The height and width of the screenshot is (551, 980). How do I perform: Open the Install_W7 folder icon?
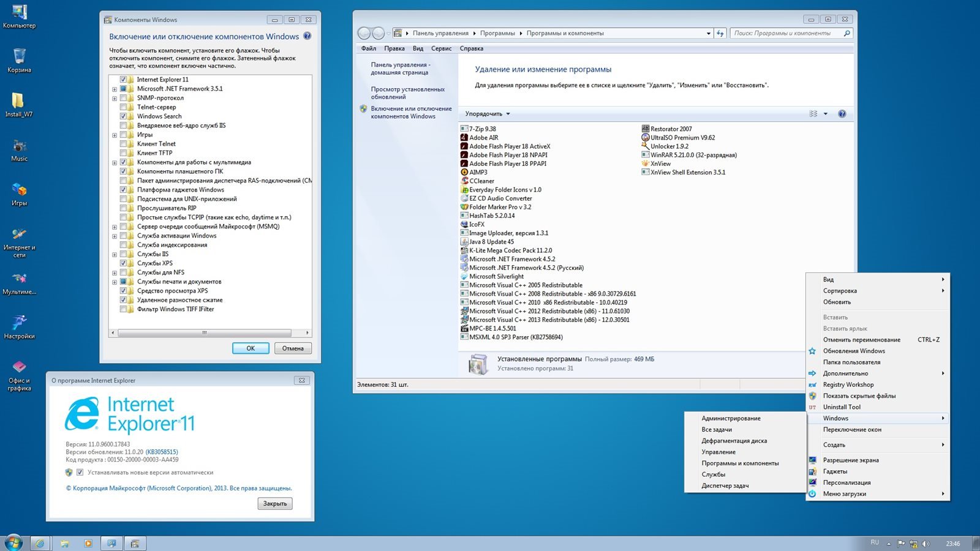pos(19,105)
